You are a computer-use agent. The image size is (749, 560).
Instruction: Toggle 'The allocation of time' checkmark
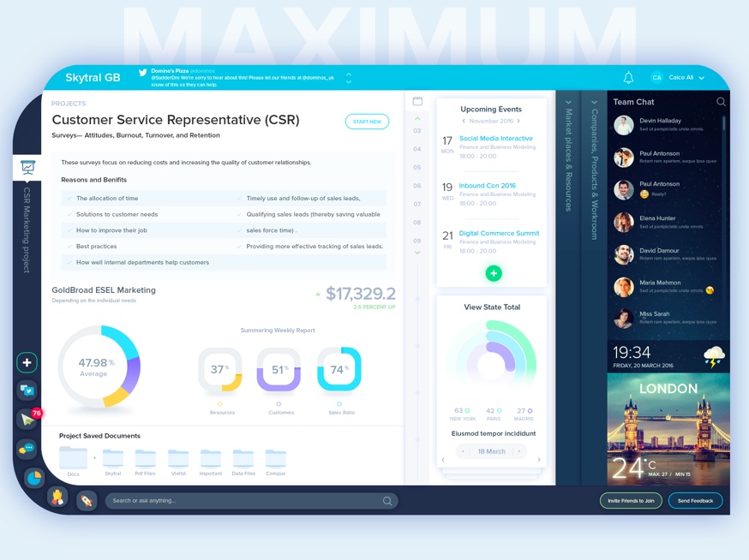[69, 199]
